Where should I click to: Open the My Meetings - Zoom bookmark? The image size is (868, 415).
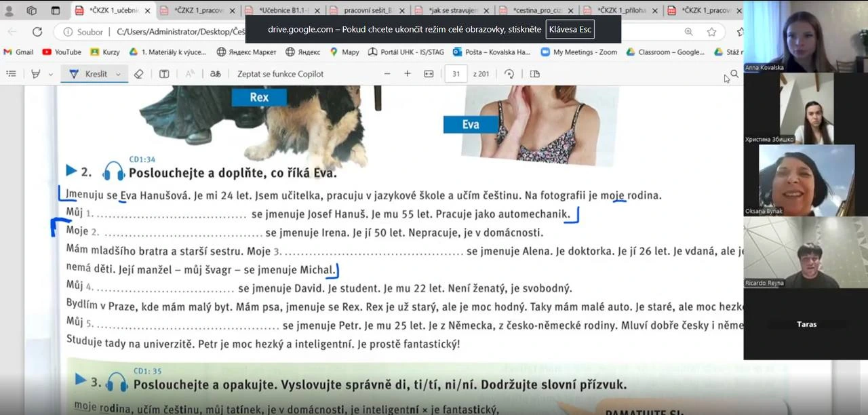point(578,52)
